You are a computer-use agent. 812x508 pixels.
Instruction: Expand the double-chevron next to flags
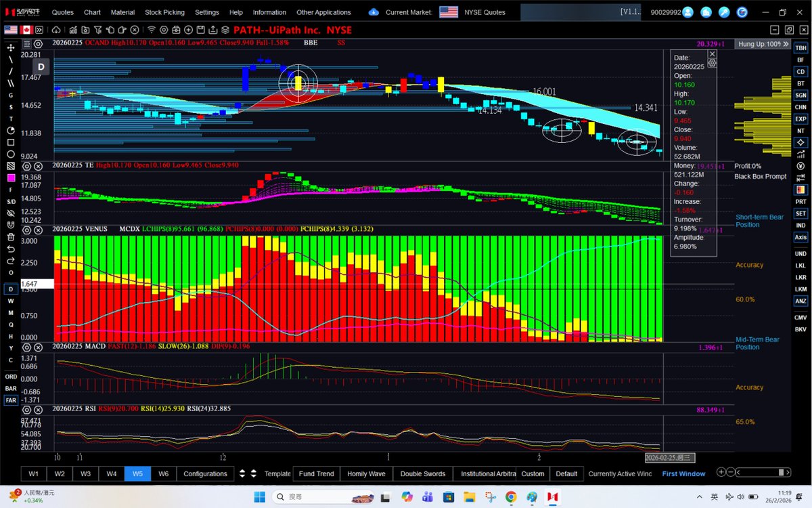click(40, 30)
